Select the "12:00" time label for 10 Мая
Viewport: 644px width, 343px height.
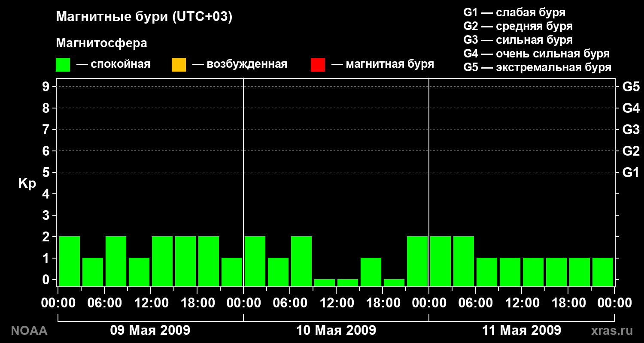tap(336, 303)
